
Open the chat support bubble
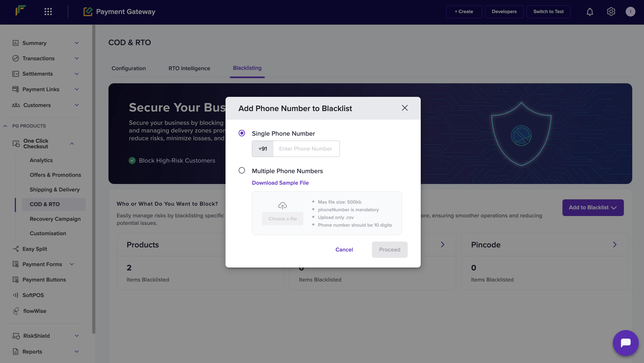(625, 343)
